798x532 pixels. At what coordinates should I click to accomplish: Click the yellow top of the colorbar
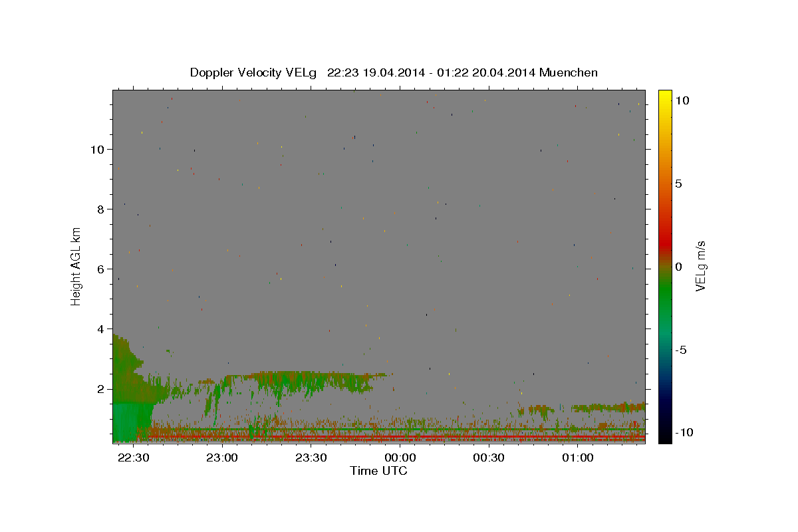click(x=664, y=96)
